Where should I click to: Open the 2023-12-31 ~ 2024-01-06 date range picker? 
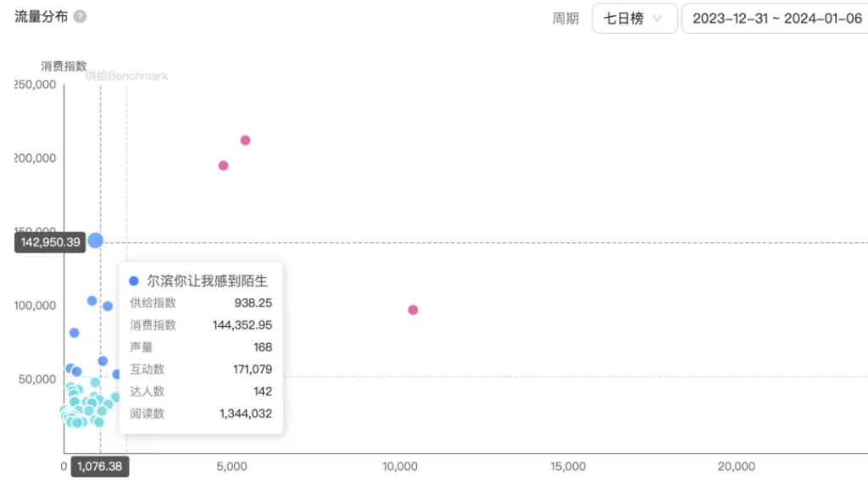776,19
